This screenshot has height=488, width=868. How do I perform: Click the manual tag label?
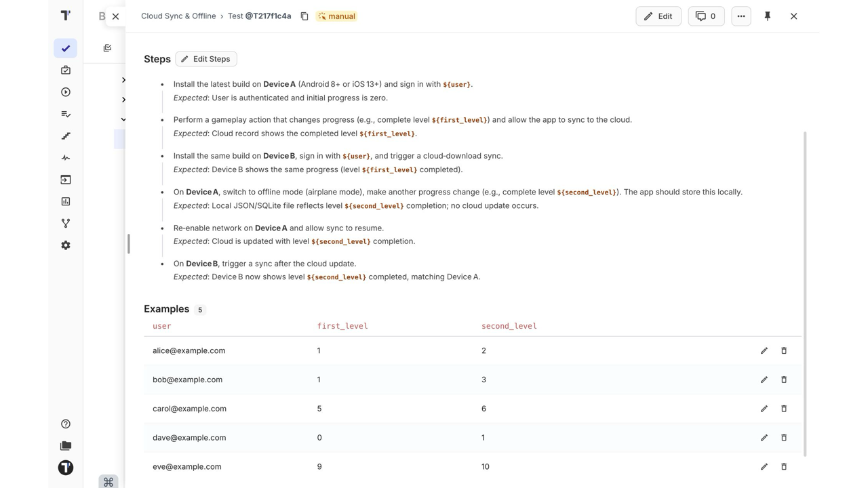pyautogui.click(x=336, y=16)
